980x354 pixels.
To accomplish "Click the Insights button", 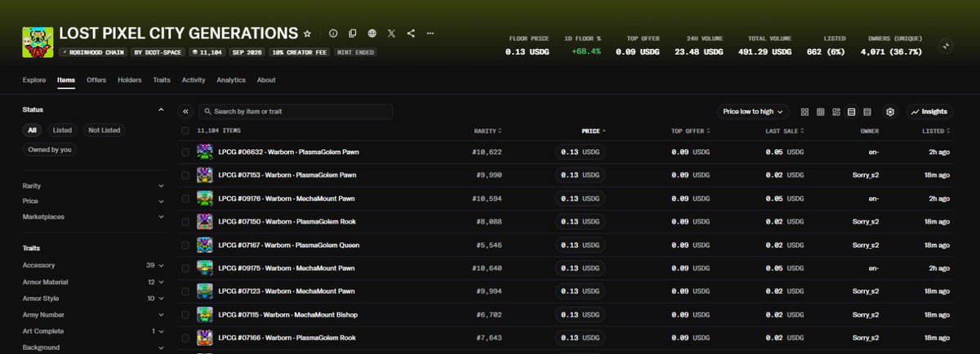I will pyautogui.click(x=929, y=112).
